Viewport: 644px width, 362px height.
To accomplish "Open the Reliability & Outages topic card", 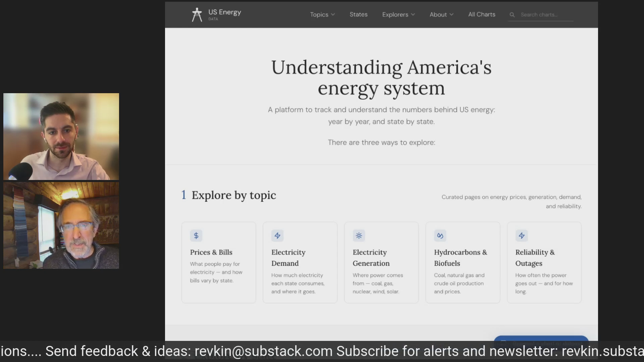I will pos(544,262).
